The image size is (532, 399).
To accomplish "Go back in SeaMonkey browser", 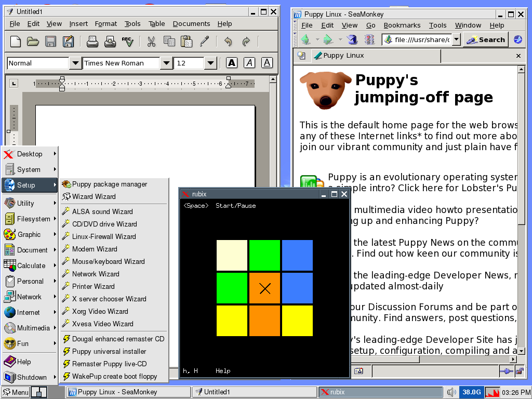I will tap(306, 39).
